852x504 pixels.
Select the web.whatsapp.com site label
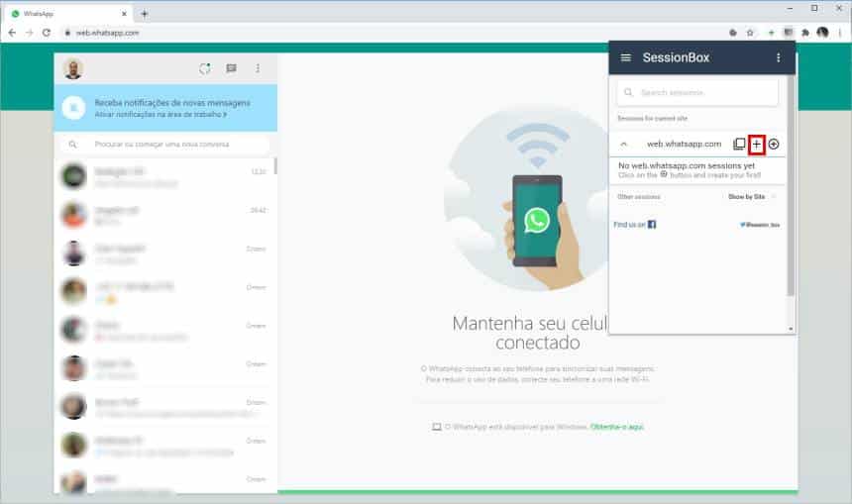tap(685, 144)
